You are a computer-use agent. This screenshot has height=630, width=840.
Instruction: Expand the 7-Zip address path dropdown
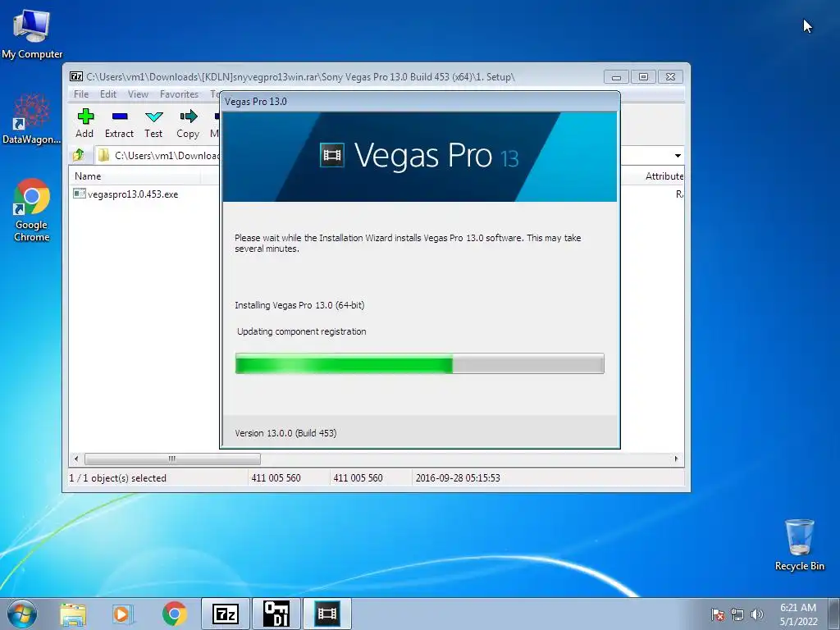[x=678, y=155]
